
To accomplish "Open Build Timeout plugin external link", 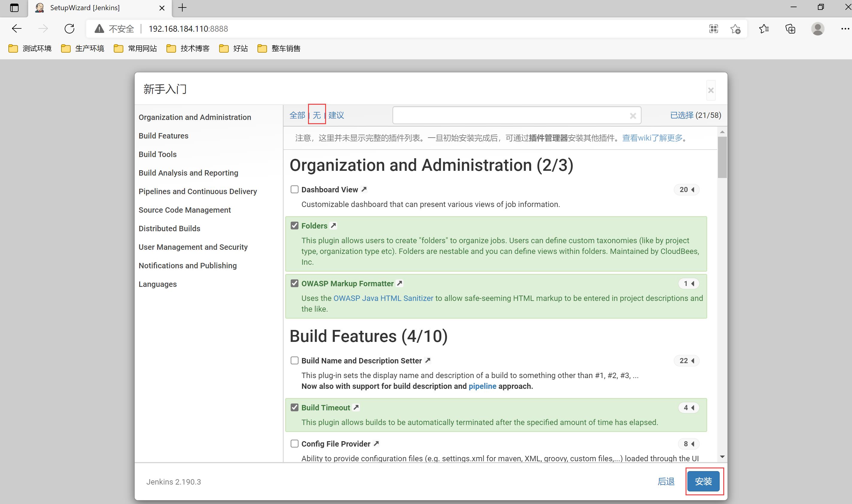I will [x=356, y=407].
